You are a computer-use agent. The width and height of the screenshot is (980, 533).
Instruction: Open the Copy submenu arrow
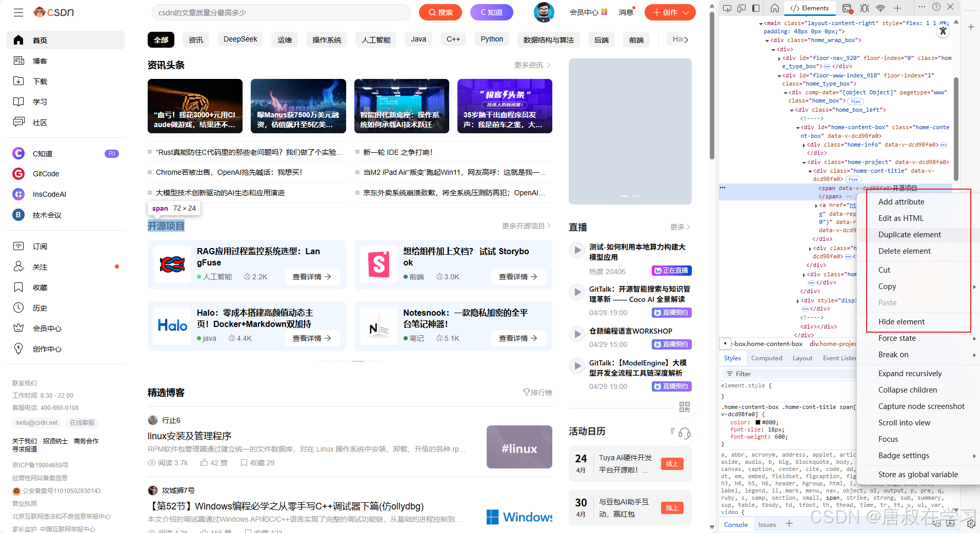974,286
